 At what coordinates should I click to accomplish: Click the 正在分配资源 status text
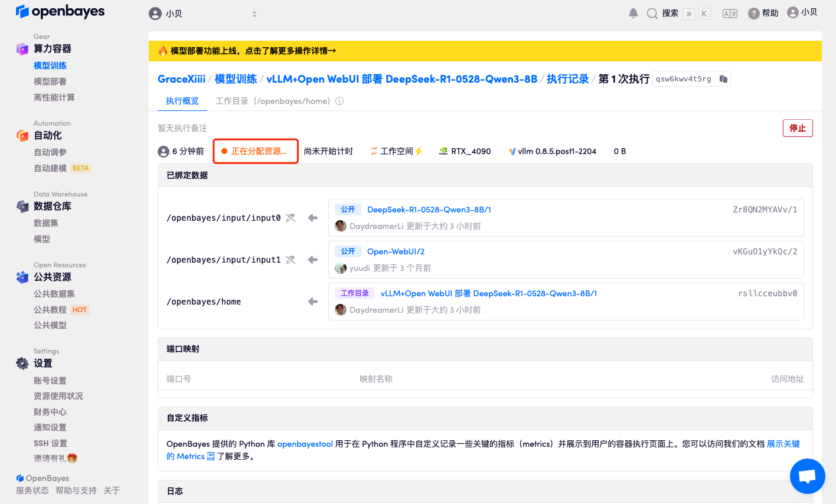pos(259,151)
